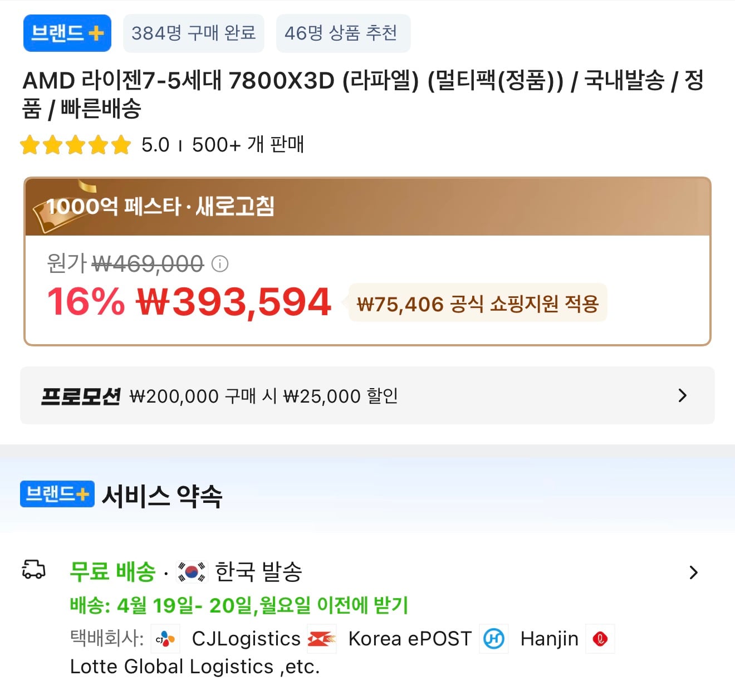735x700 pixels.
Task: Open the 46명 상품 추천 section
Action: pyautogui.click(x=342, y=33)
